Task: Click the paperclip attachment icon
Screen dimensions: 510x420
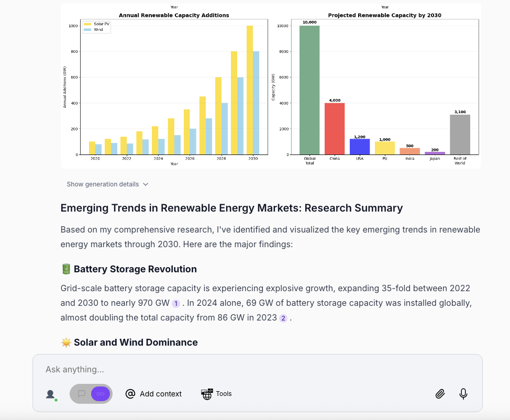Action: [x=440, y=393]
